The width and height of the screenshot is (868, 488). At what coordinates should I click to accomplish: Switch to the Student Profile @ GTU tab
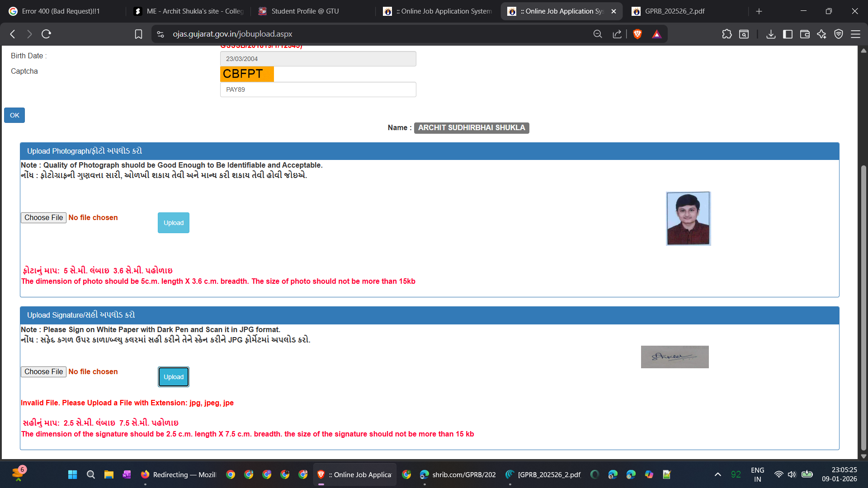[305, 11]
